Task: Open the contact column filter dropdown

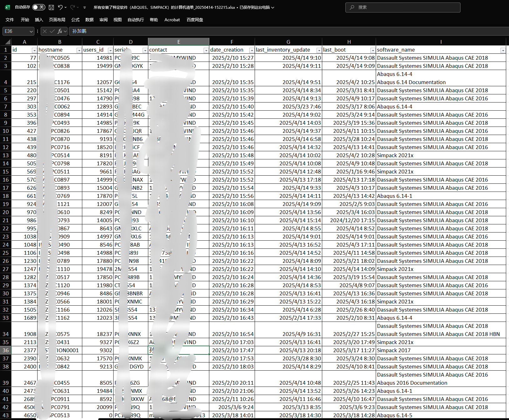Action: point(206,50)
